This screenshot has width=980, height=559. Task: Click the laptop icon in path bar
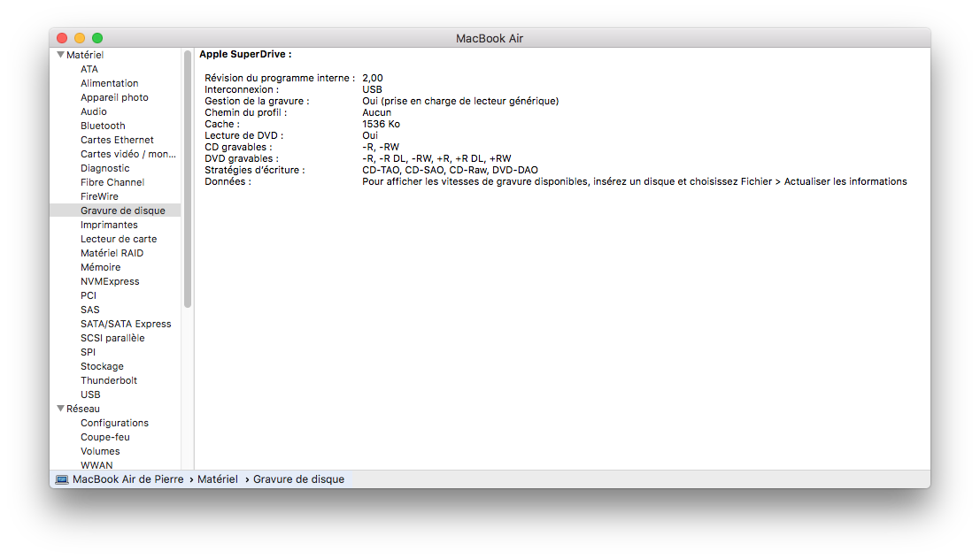pos(62,479)
